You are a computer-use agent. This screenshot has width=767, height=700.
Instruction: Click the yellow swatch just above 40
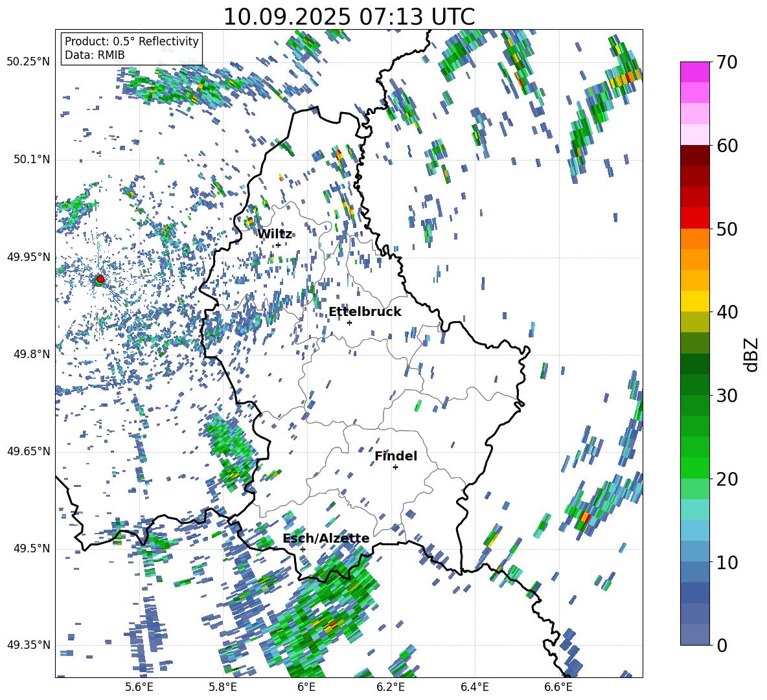pos(694,301)
